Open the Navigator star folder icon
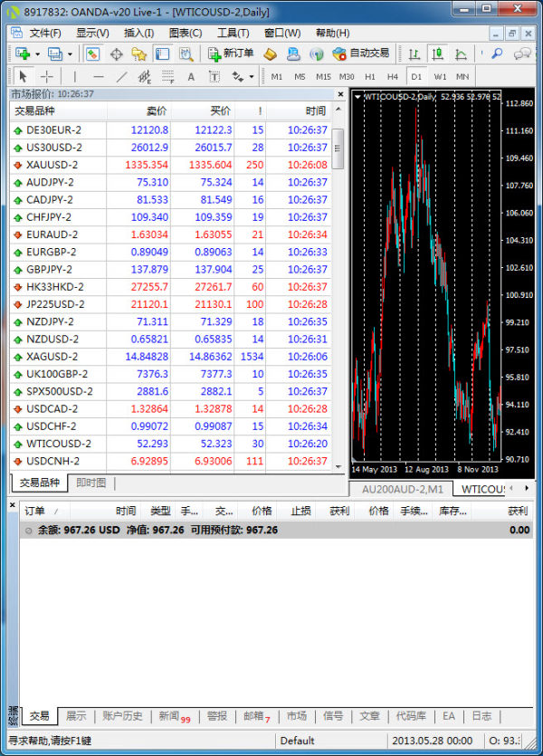 [x=139, y=53]
